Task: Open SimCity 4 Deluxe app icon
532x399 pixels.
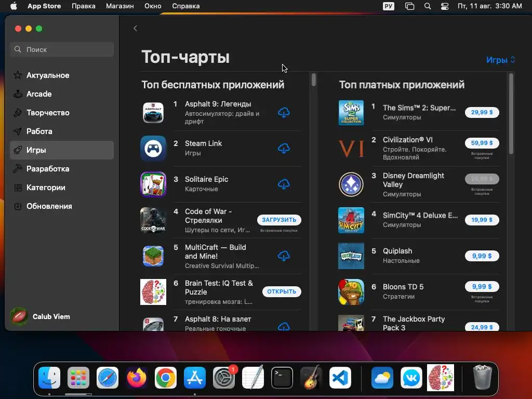Action: coord(351,220)
